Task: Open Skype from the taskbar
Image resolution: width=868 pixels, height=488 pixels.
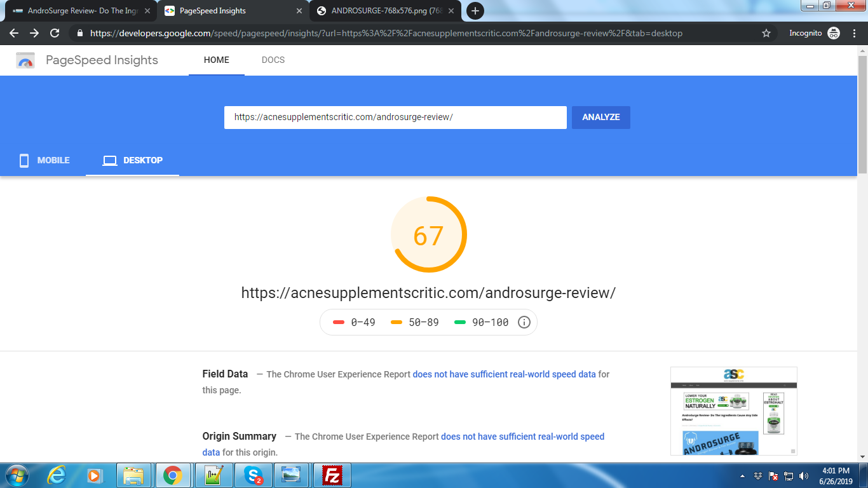Action: click(x=253, y=475)
